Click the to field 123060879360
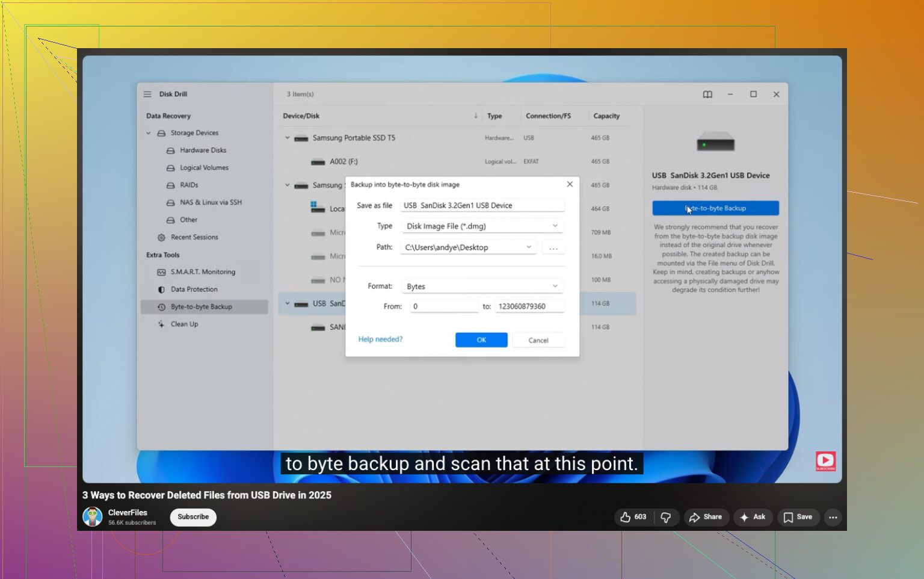This screenshot has height=579, width=924. coord(530,306)
